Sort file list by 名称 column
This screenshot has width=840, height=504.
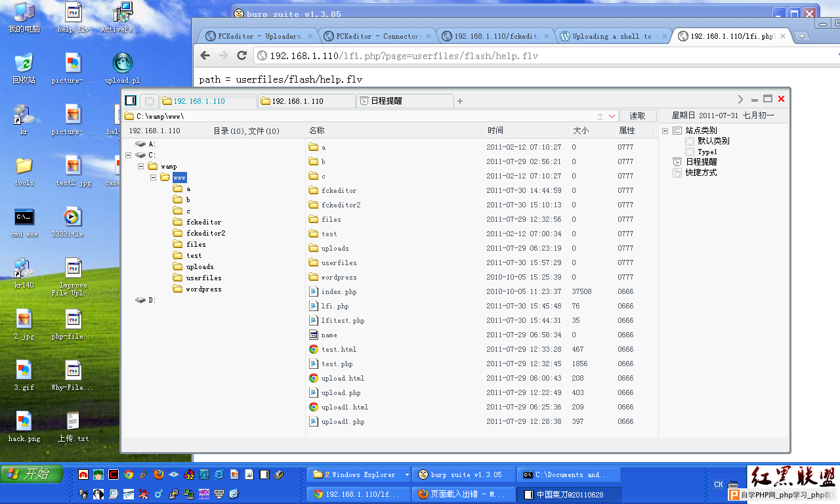[x=316, y=131]
